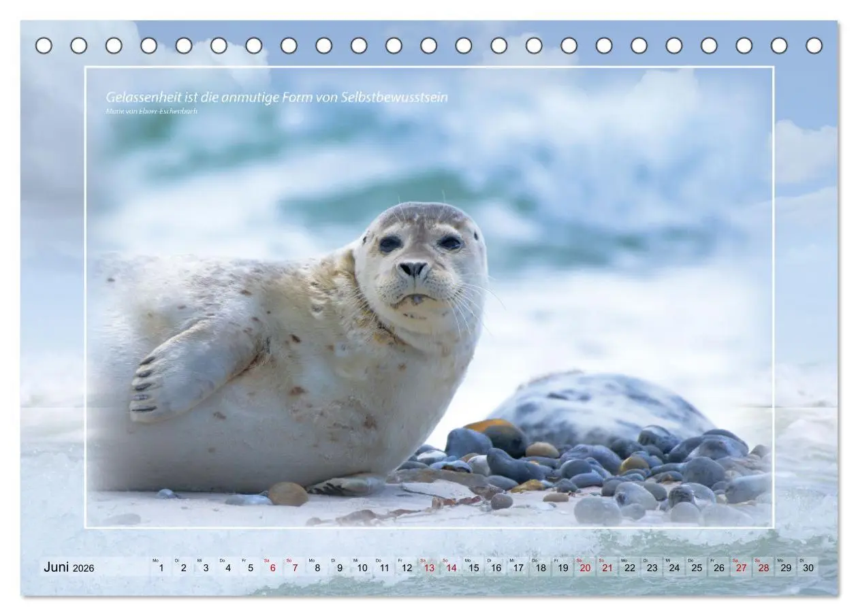Click the framed seal photograph
The height and width of the screenshot is (616, 858).
click(x=429, y=297)
